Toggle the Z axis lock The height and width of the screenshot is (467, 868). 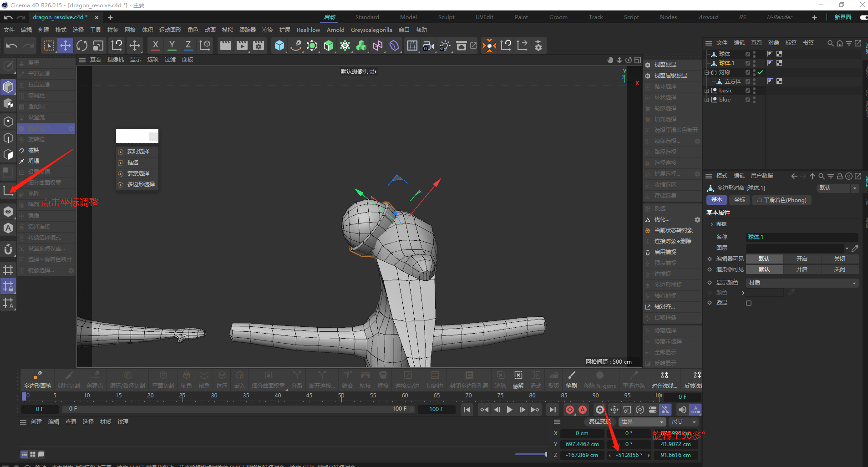[x=188, y=46]
